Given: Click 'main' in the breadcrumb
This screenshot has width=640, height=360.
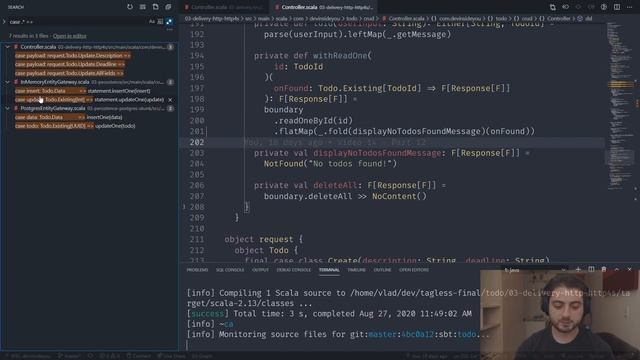Looking at the screenshot, I should (x=264, y=19).
